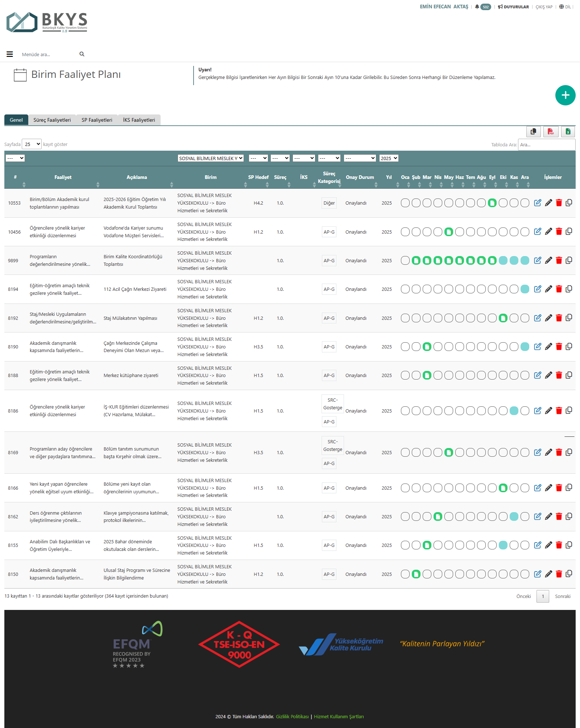The image size is (580, 728).
Task: Toggle the January circle for record 10553
Action: point(405,203)
